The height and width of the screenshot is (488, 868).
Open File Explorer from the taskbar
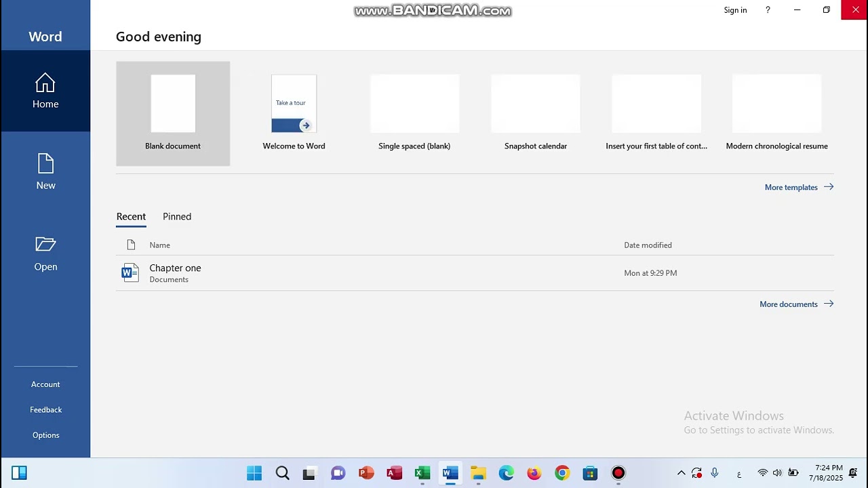coord(479,473)
